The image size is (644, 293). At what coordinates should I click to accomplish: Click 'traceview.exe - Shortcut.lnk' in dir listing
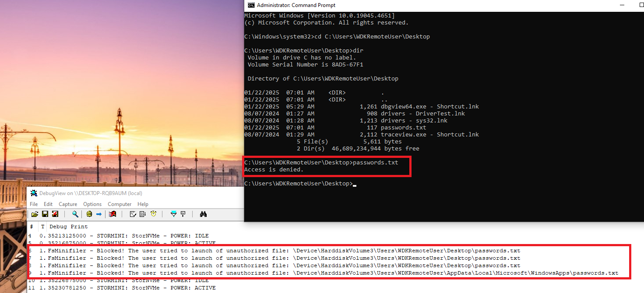click(430, 135)
